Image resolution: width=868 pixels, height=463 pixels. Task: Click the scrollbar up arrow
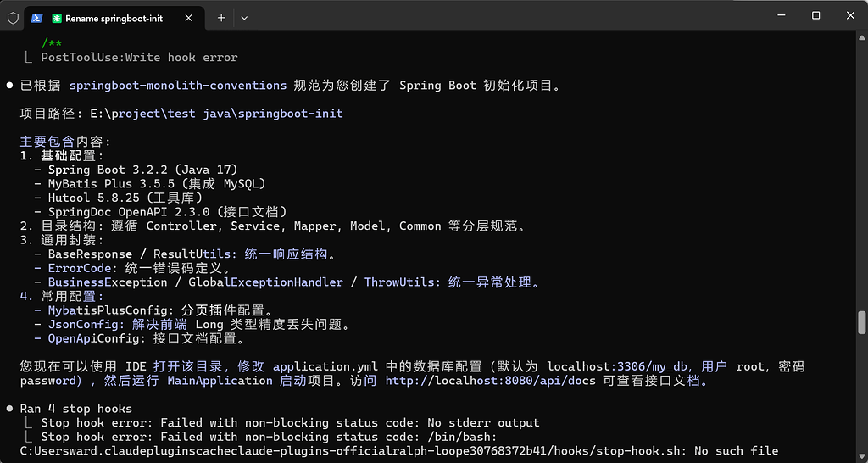(x=861, y=36)
